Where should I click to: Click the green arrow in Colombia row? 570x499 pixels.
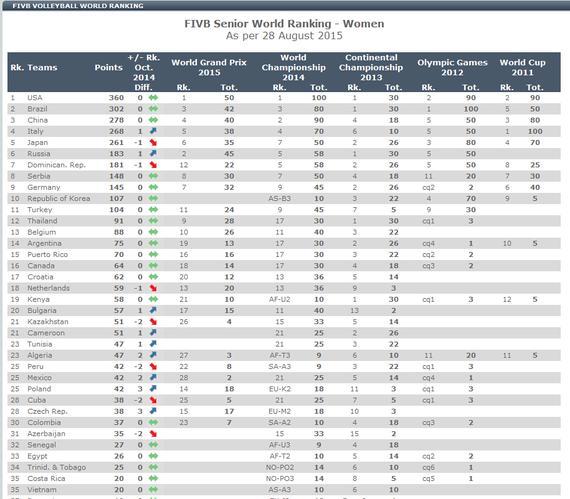[x=153, y=422]
